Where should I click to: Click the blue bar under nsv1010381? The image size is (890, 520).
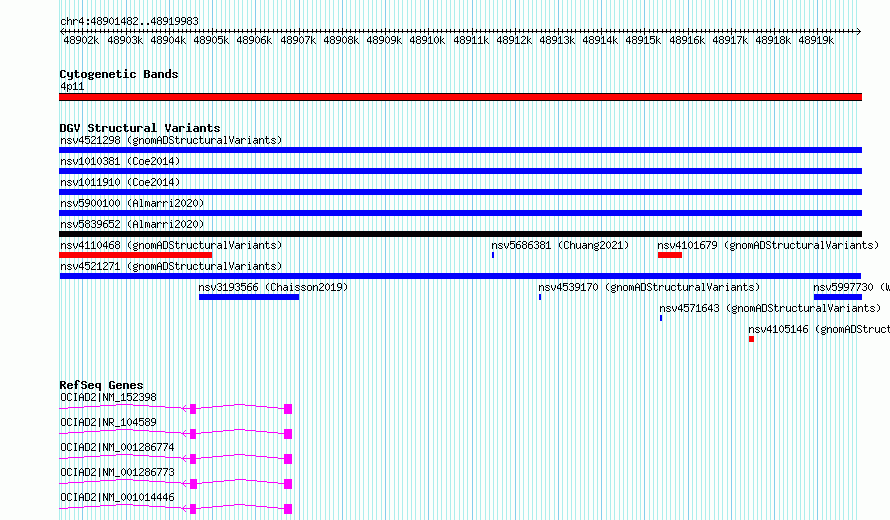coord(460,171)
